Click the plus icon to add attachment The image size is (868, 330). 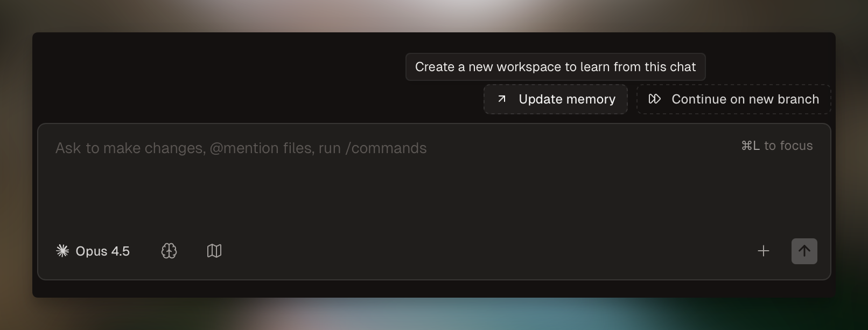(763, 251)
